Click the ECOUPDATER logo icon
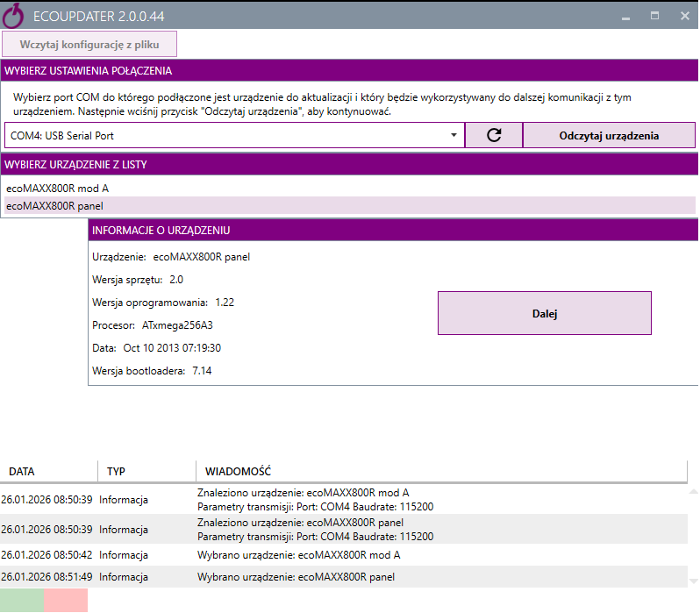Viewport: 700px width, 613px height. pyautogui.click(x=13, y=16)
